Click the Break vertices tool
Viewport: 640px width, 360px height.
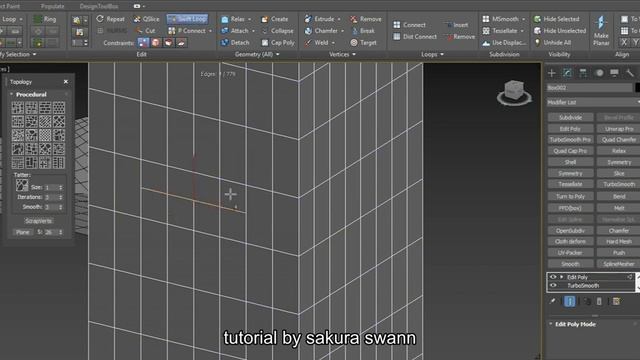(362, 31)
